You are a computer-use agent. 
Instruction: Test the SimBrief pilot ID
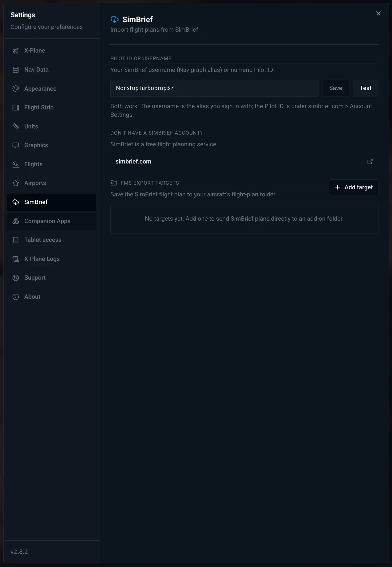coord(366,88)
